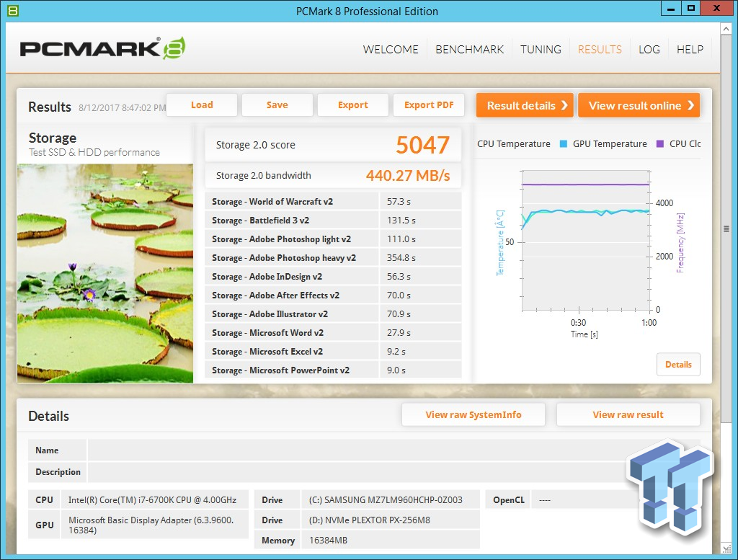Click View result online

pyautogui.click(x=639, y=105)
